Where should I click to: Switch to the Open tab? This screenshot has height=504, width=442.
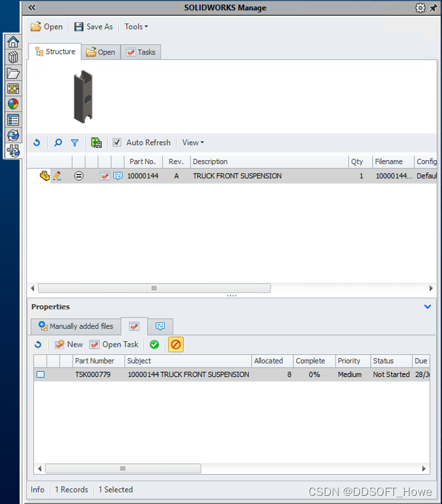100,52
